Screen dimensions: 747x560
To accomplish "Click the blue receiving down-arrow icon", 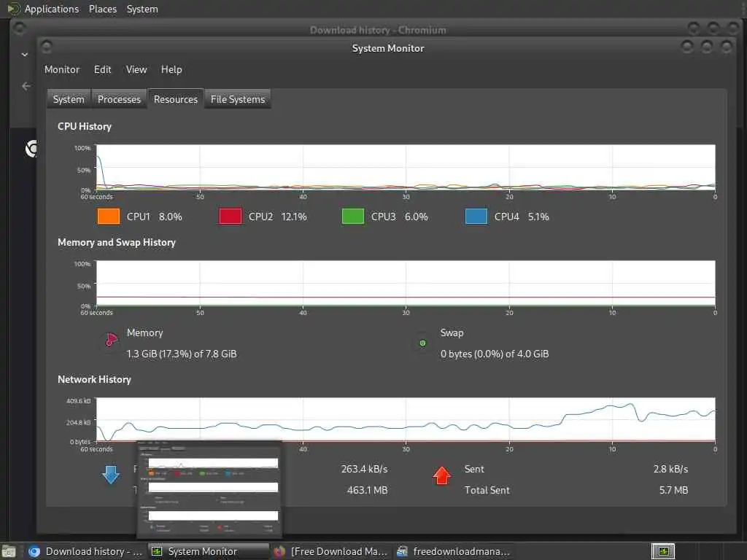I will 111,475.
